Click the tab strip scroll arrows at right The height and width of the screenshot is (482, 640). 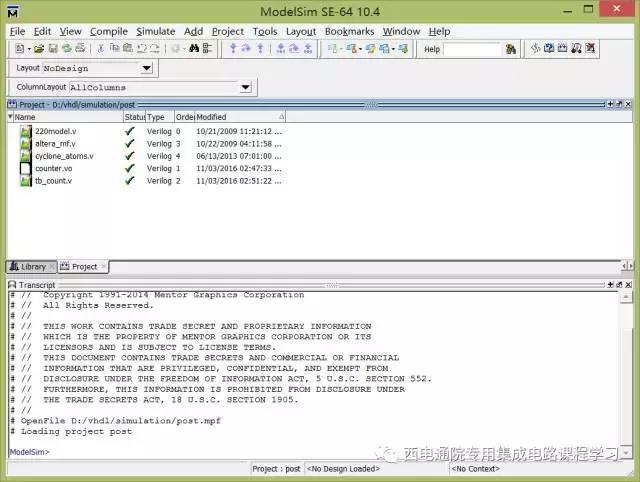tap(627, 266)
